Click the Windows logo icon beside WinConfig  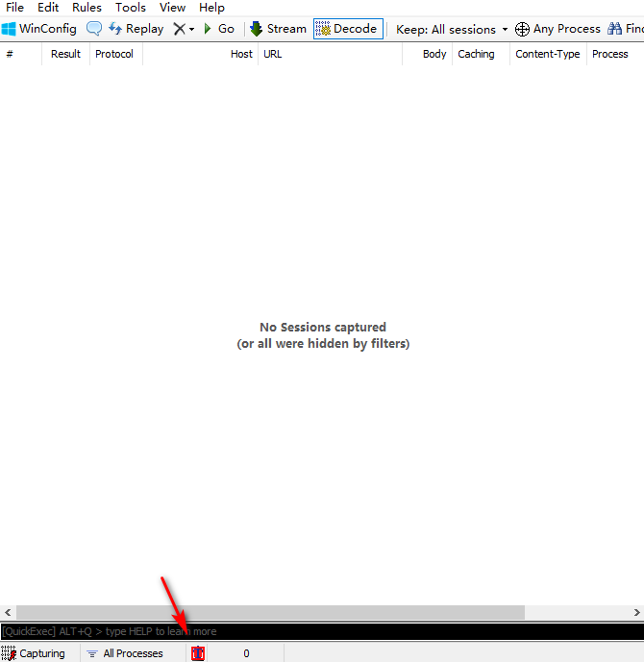[x=9, y=29]
